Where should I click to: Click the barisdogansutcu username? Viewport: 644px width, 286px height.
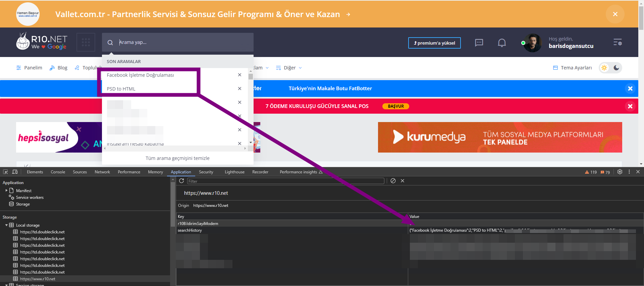point(571,46)
